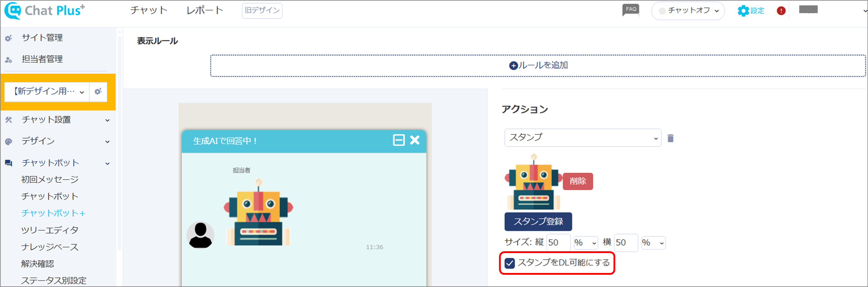Open the チャットオフ status dropdown
The image size is (868, 287).
point(688,11)
